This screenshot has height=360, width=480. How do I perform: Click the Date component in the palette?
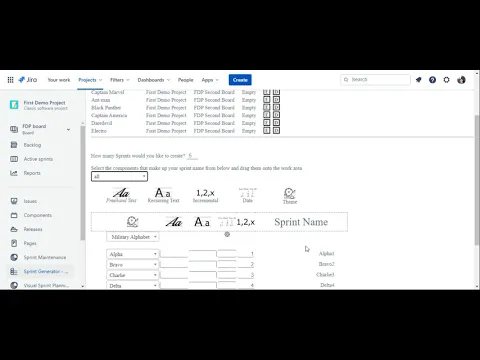point(248,195)
